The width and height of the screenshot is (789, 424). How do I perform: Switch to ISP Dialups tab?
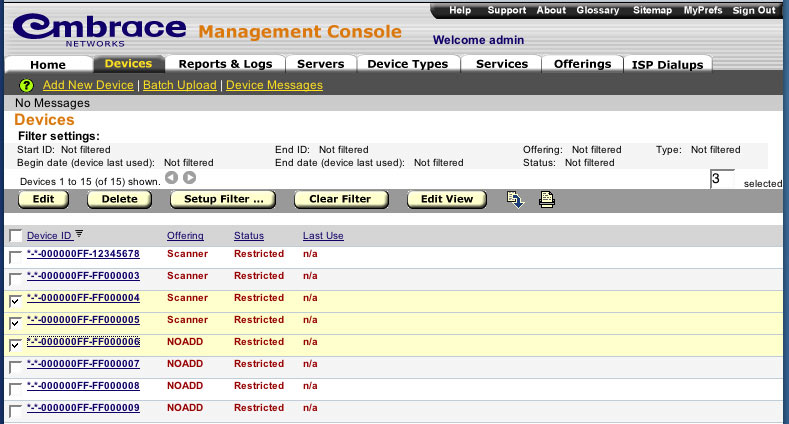667,64
